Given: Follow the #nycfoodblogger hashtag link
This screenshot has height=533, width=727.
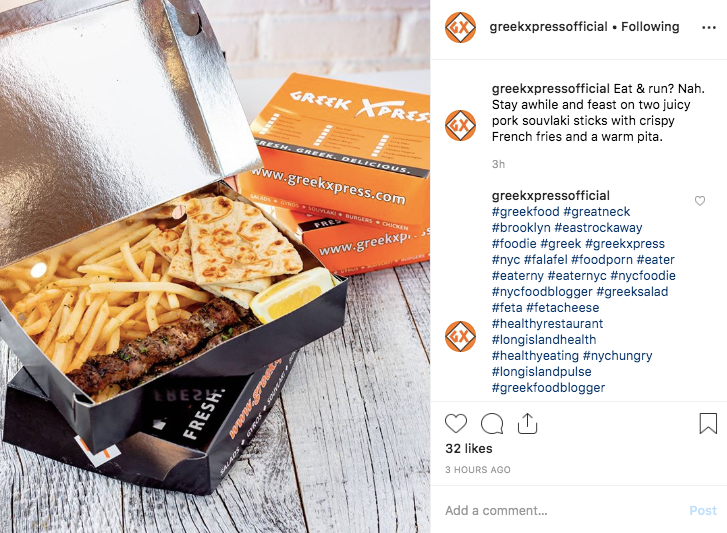Looking at the screenshot, I should 542,292.
